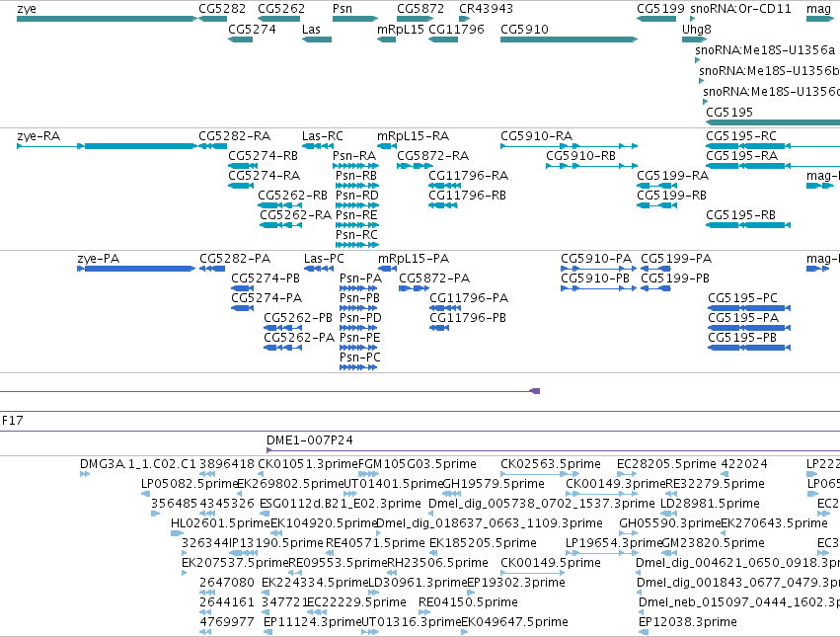
Task: Click the CK02563.5prime EST label
Action: click(550, 464)
